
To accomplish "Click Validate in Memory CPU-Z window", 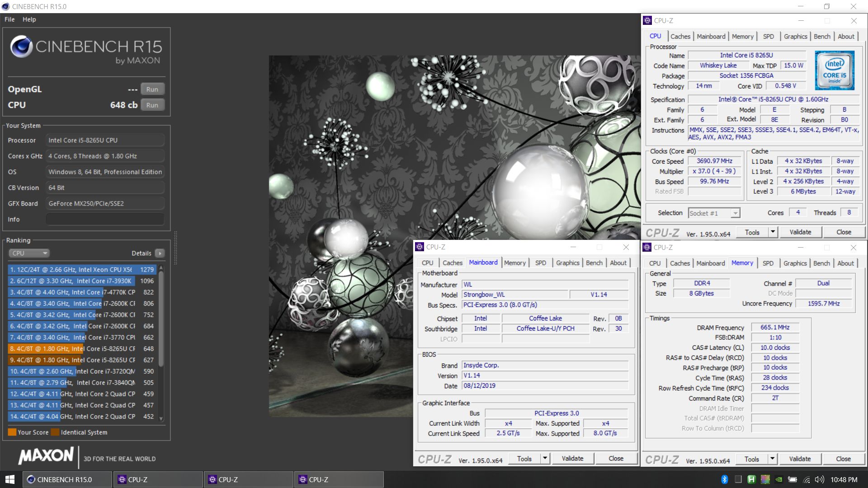I will [x=800, y=459].
